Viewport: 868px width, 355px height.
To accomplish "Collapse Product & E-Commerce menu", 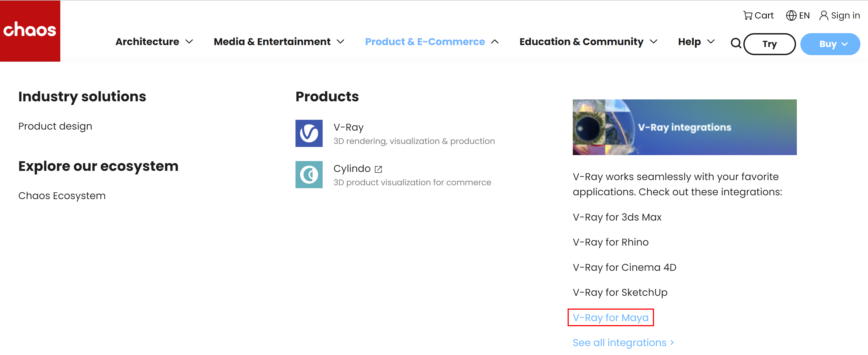I will tap(432, 42).
